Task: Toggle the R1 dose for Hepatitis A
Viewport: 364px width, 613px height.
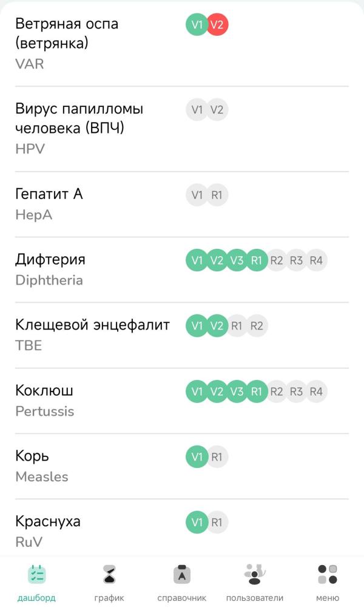Action: 217,195
